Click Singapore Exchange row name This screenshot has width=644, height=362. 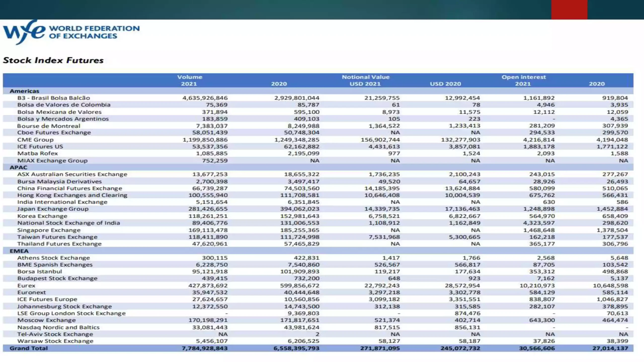49,230
